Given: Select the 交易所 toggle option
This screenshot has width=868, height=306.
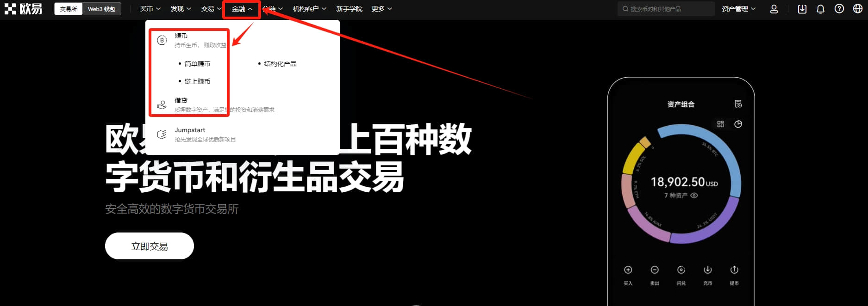Looking at the screenshot, I should (x=69, y=9).
